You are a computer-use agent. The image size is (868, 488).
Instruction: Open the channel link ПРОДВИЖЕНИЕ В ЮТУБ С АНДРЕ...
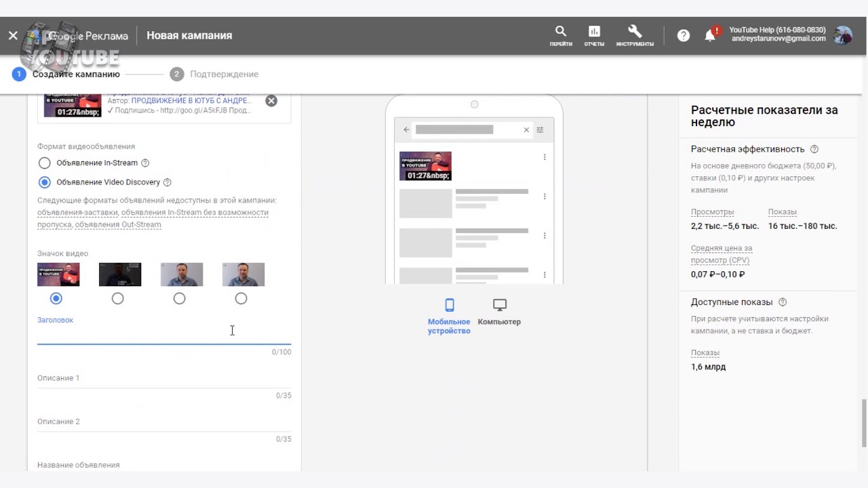[191, 100]
